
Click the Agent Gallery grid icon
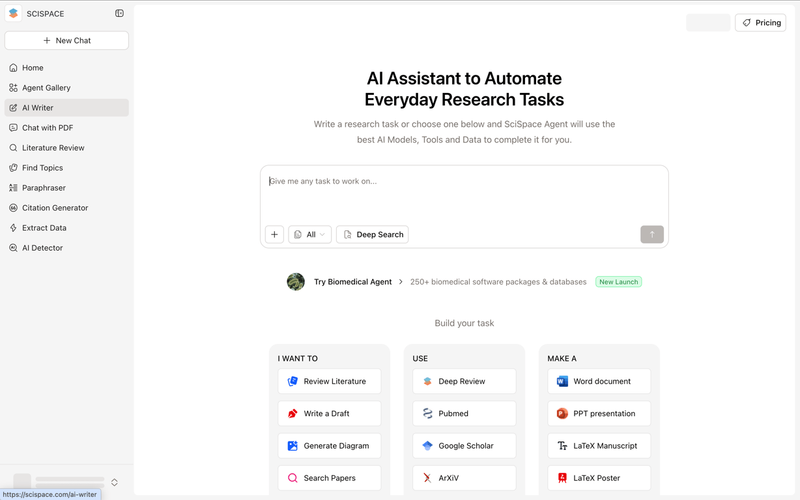click(13, 88)
